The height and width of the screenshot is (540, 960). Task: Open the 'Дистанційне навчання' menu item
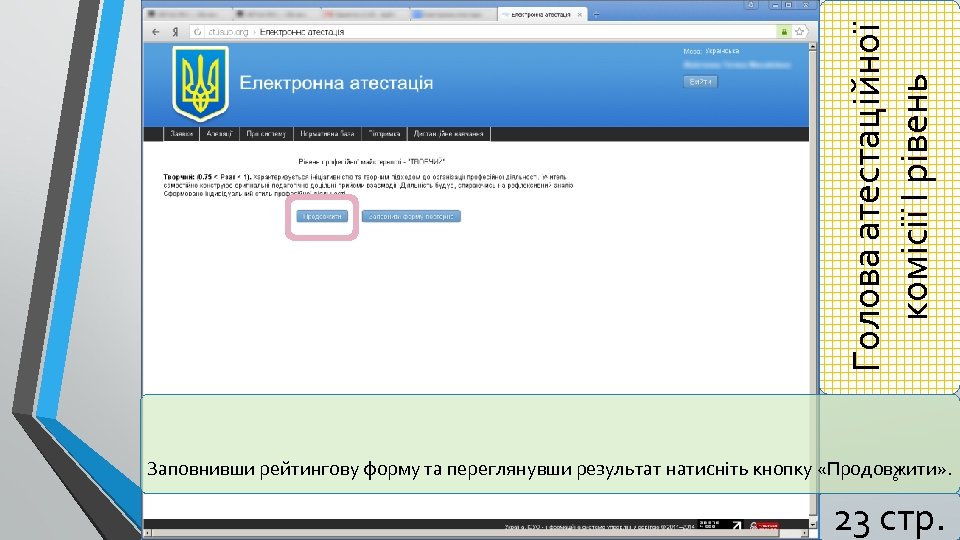pos(449,133)
